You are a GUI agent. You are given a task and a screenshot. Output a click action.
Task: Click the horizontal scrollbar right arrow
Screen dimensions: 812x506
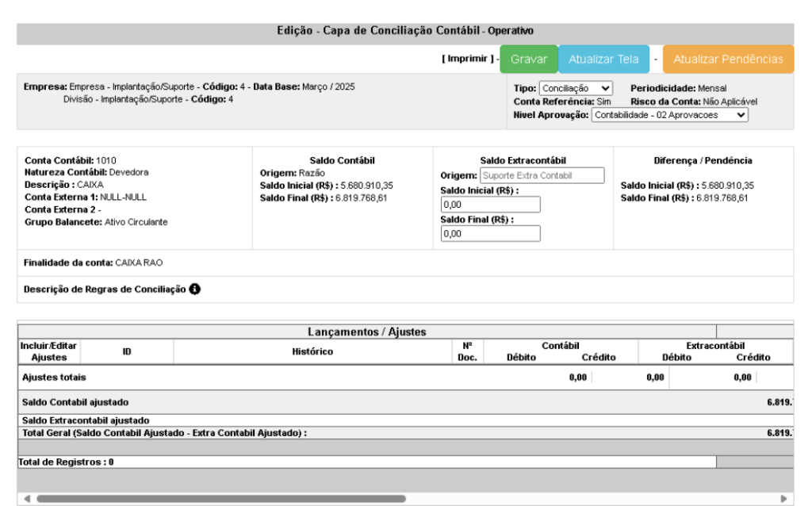(x=783, y=499)
